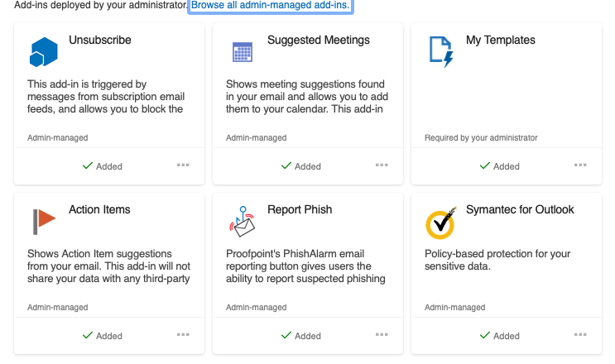Screen dimensions: 615x364
Task: Click the blue hexagon Unsubscribe add-in icon
Action: (44, 52)
